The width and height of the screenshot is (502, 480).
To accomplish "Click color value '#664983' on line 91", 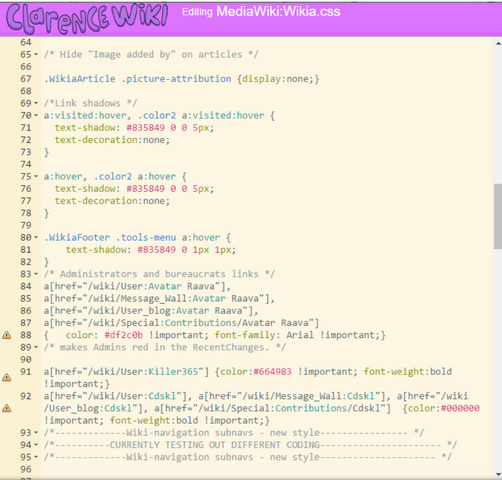I will click(272, 372).
